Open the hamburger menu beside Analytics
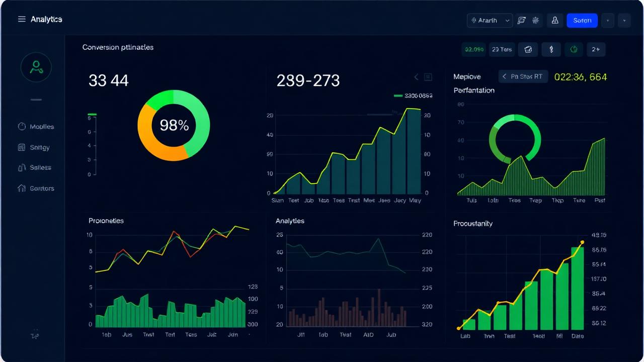This screenshot has width=644, height=362. point(22,19)
